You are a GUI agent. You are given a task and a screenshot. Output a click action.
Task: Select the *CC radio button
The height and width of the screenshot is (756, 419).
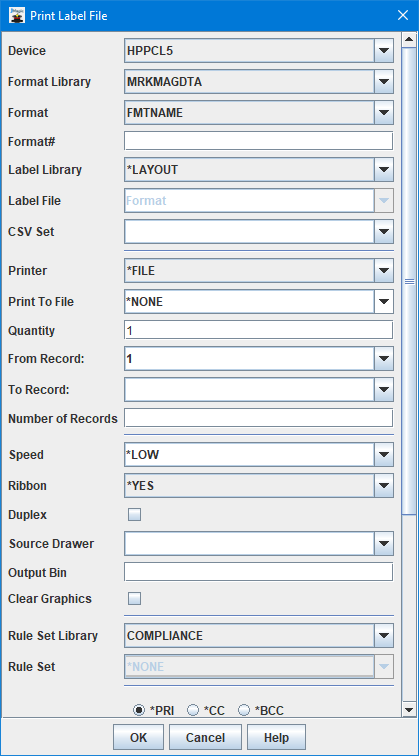192,710
